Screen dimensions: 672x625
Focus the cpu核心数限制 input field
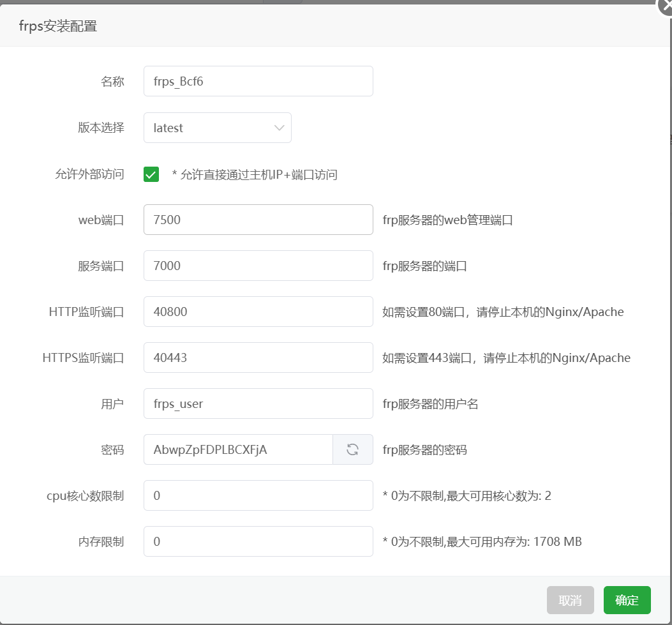pos(258,495)
